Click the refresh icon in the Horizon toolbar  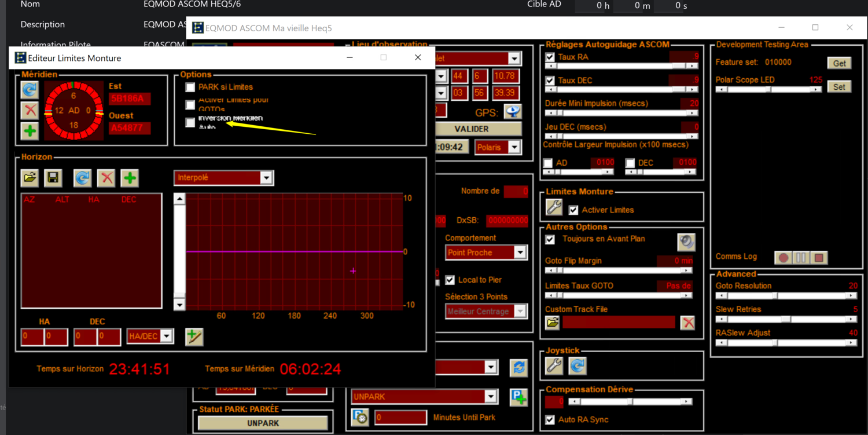point(83,178)
